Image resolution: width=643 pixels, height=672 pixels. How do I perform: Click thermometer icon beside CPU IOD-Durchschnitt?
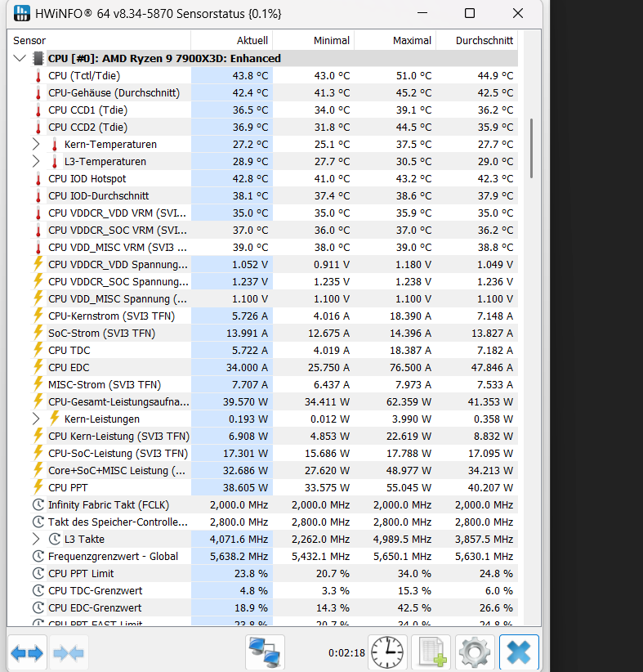(38, 196)
